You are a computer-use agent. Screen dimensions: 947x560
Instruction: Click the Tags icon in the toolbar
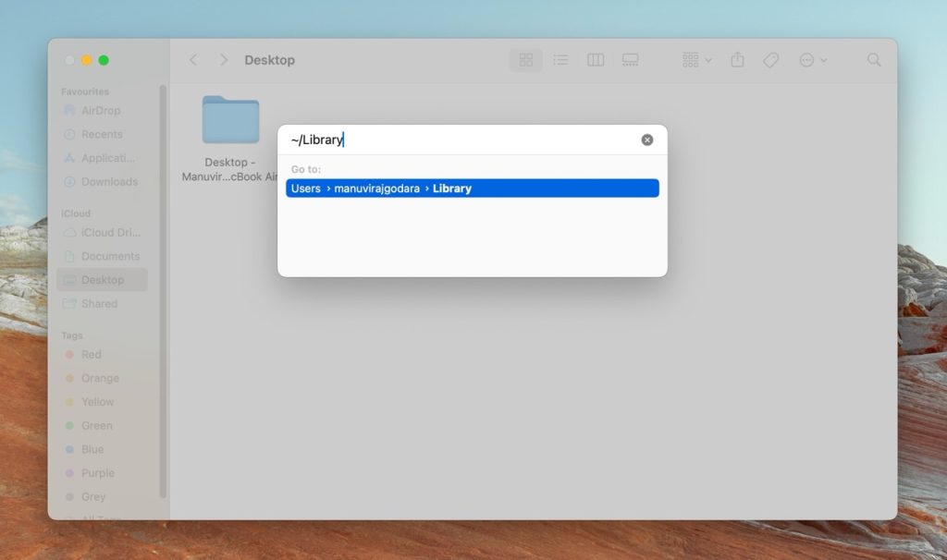770,59
